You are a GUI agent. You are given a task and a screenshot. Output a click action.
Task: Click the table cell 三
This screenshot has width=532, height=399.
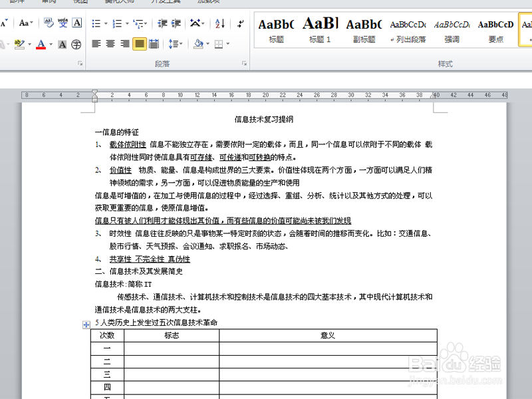(x=107, y=374)
